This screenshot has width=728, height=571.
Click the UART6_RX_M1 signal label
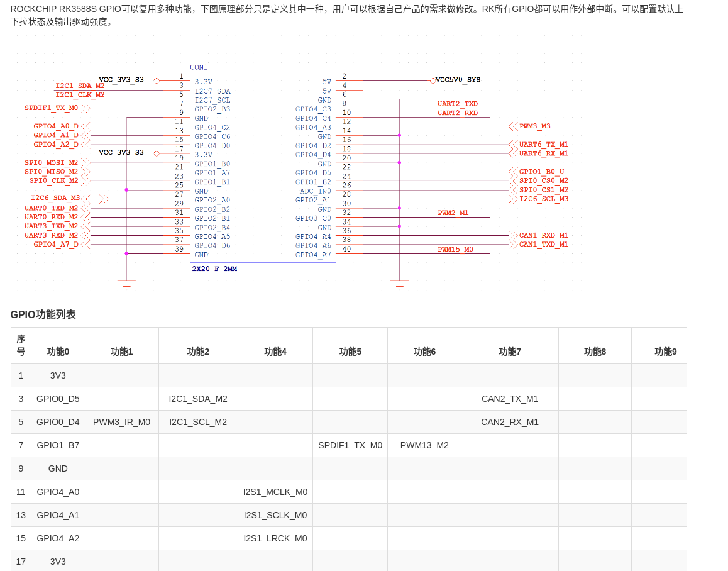coord(544,153)
